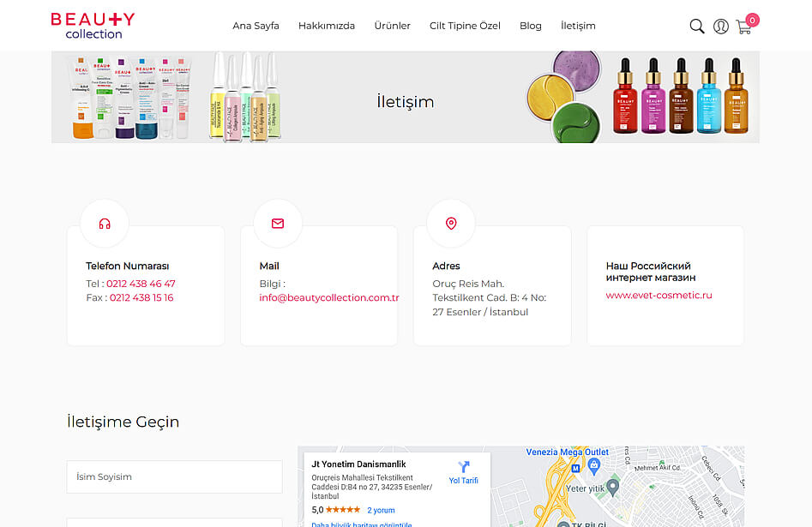Open the search magnifier icon
The width and height of the screenshot is (812, 527).
(697, 26)
